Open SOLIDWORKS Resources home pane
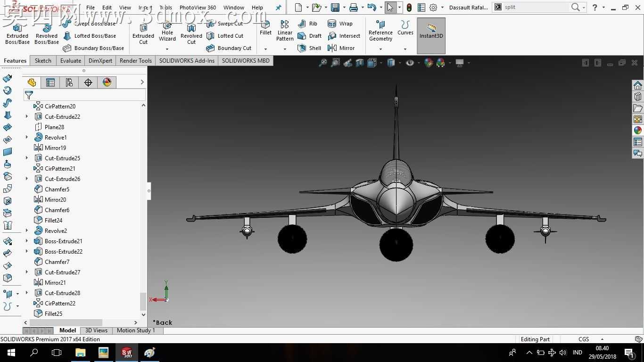Viewport: 644px width, 362px height. click(638, 85)
